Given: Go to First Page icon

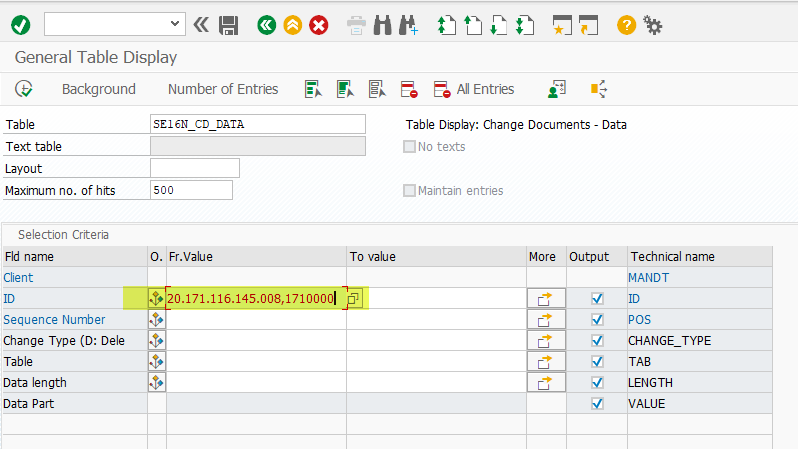Looking at the screenshot, I should [447, 25].
